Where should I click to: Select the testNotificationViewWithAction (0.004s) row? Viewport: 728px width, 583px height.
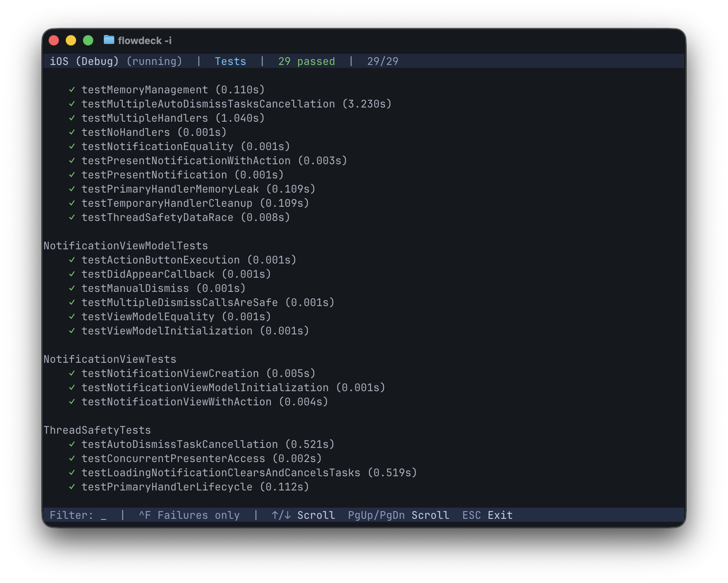199,402
